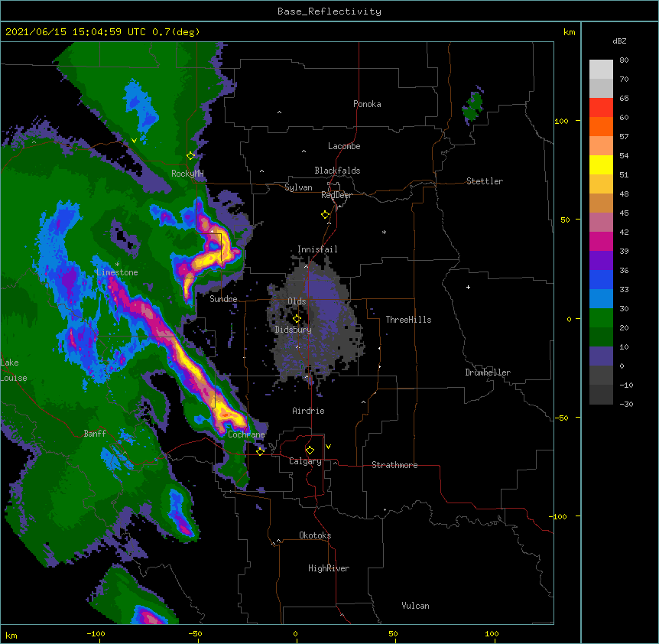
Task: Click the HighRiver town label
Action: (x=329, y=568)
